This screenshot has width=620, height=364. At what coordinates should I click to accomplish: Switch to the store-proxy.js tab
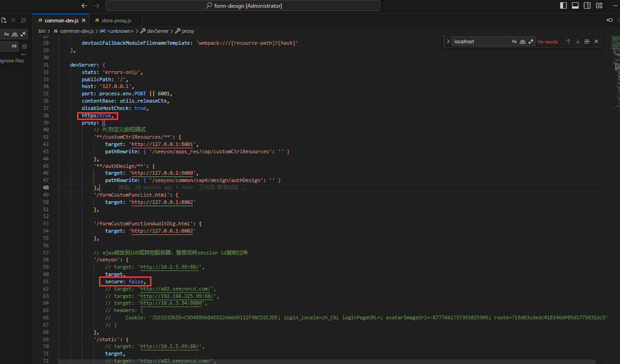(x=116, y=21)
